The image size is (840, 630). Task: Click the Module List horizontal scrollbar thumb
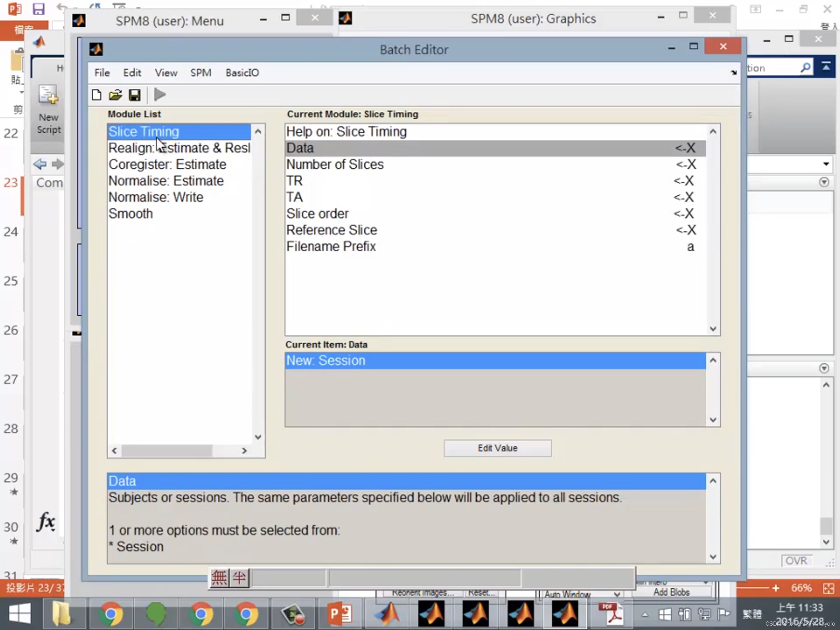tap(167, 451)
